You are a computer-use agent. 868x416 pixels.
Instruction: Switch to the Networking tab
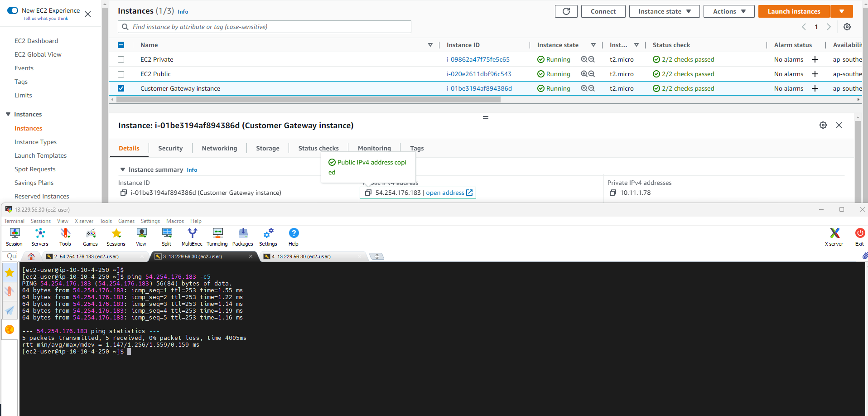(x=219, y=148)
